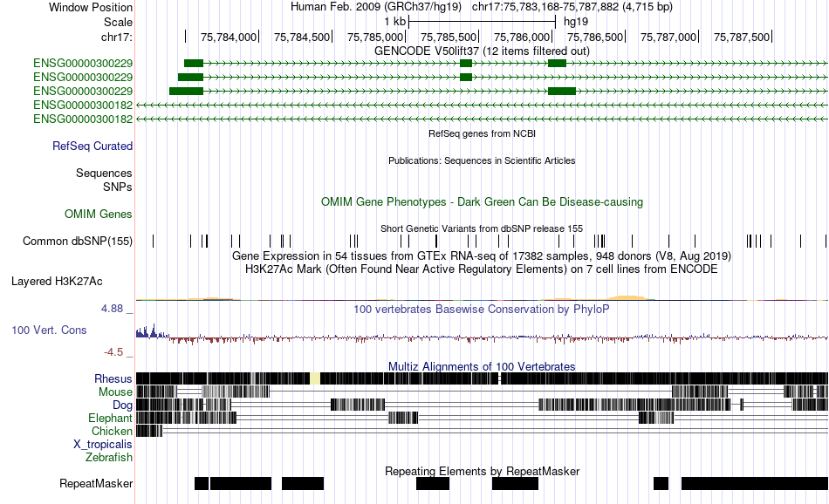Select ENSG00000300229 label of the three-exon transcript

point(83,64)
